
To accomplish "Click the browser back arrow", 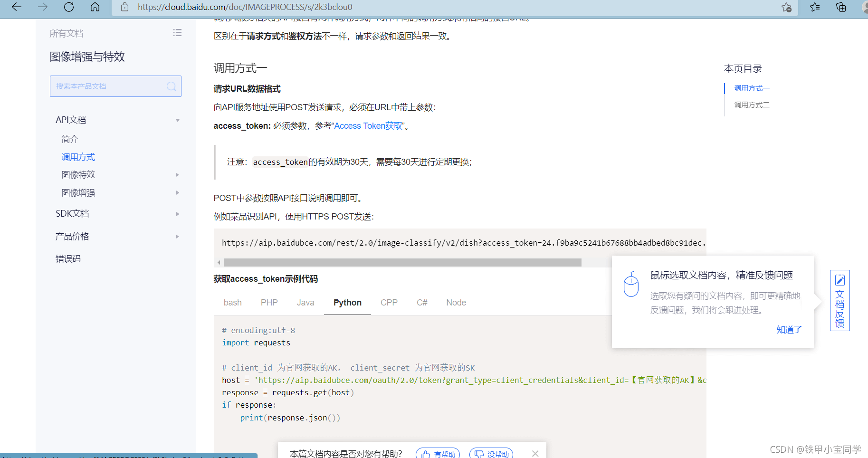I will coord(17,7).
